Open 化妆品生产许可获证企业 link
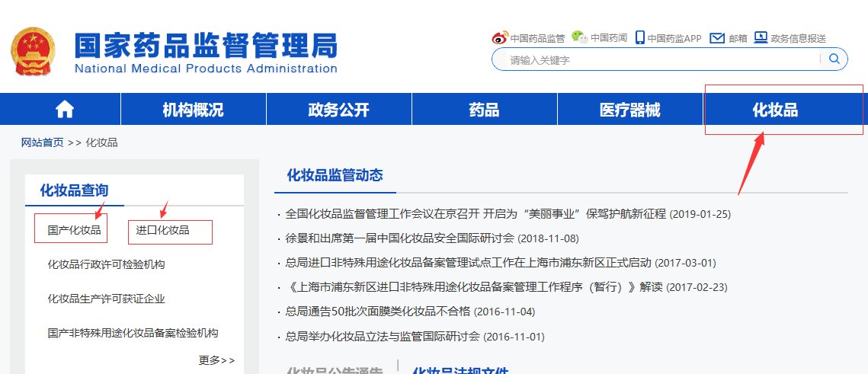 (x=106, y=299)
